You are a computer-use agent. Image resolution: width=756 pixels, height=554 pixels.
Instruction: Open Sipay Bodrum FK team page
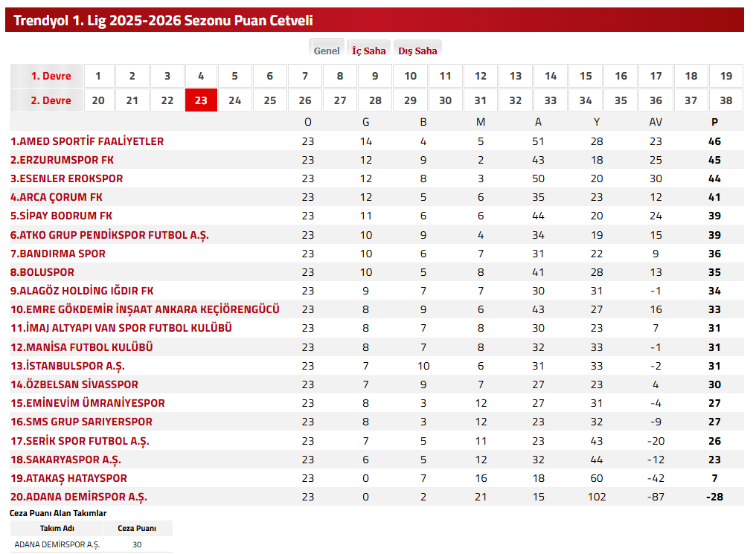click(61, 216)
